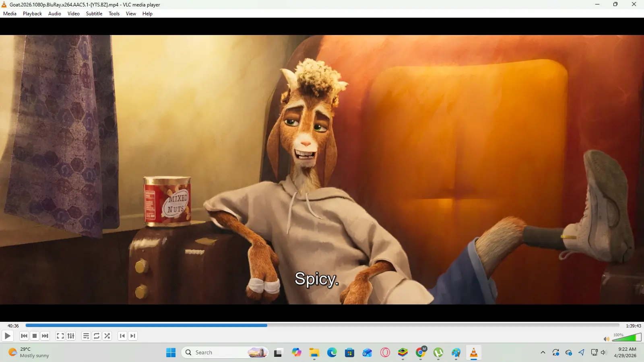The height and width of the screenshot is (362, 644).
Task: Click the taskbar Search box
Action: tap(225, 353)
